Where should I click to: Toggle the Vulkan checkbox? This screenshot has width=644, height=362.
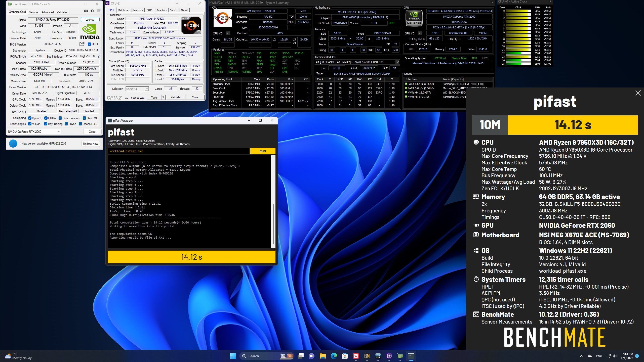[x=30, y=124]
